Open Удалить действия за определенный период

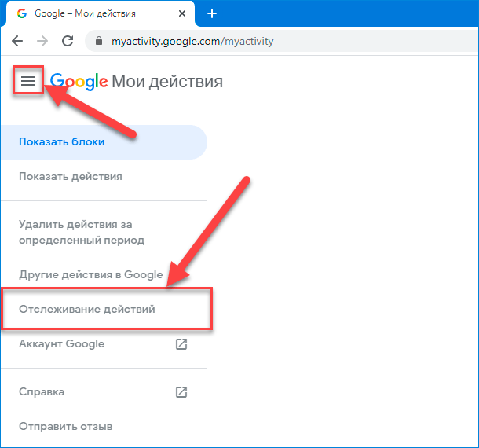pos(82,233)
